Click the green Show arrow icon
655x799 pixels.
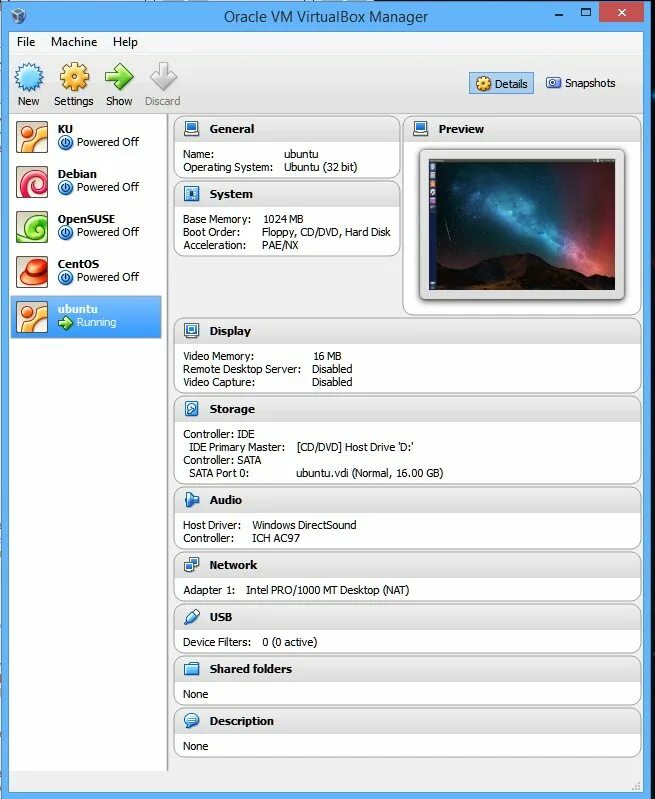coord(119,77)
